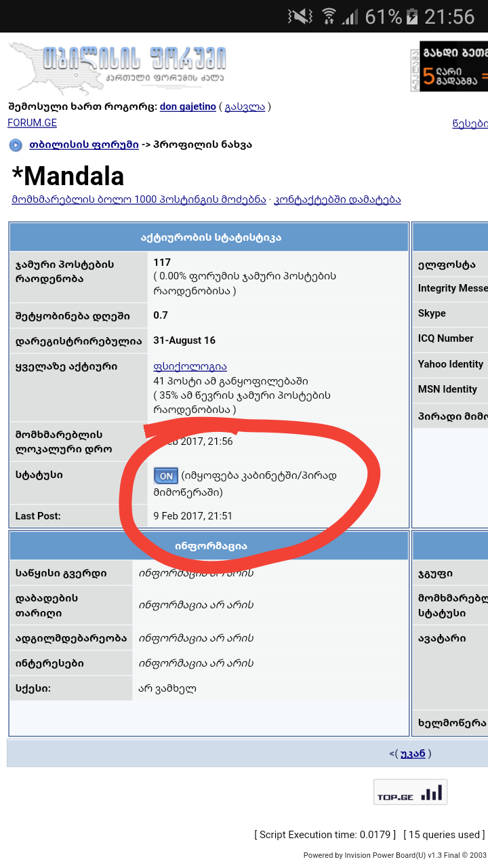Viewport: 488px width, 868px height.
Task: Open the ფსიქოლოგია forum section link
Action: click(x=190, y=366)
